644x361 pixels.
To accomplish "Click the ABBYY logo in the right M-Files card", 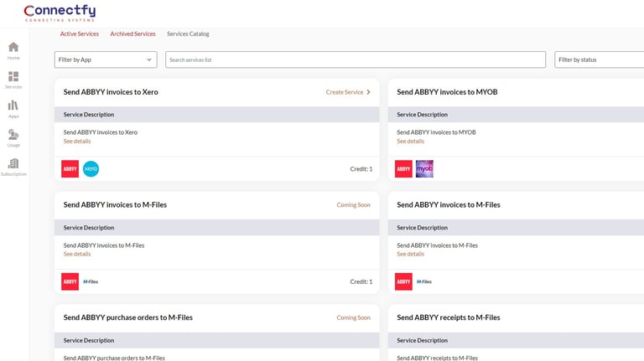I will tap(403, 281).
